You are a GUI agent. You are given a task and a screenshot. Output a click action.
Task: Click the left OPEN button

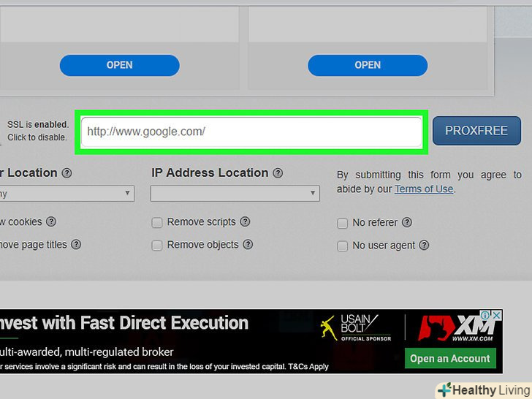pyautogui.click(x=119, y=65)
